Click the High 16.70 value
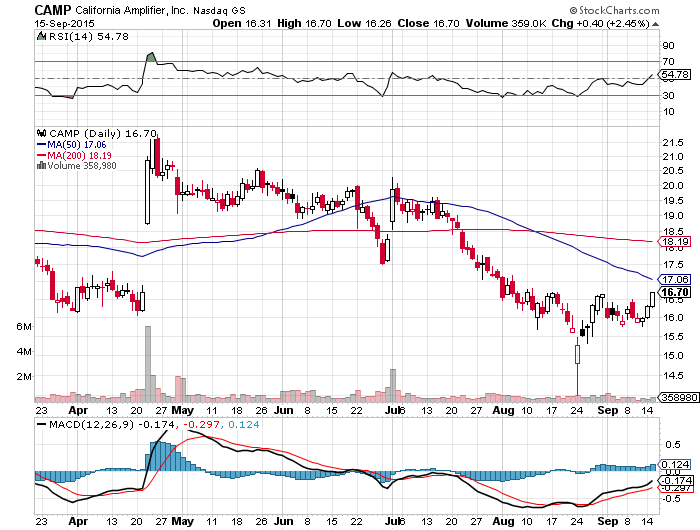700x530 pixels. 304,23
